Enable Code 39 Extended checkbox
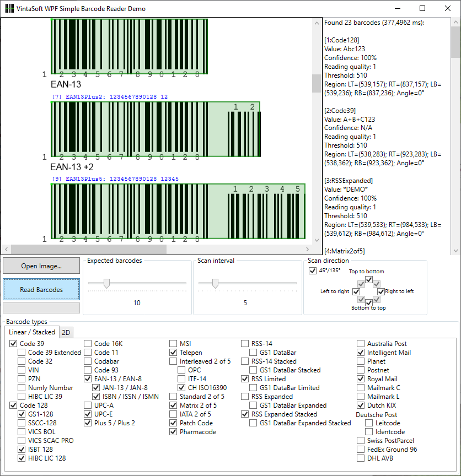 point(22,352)
